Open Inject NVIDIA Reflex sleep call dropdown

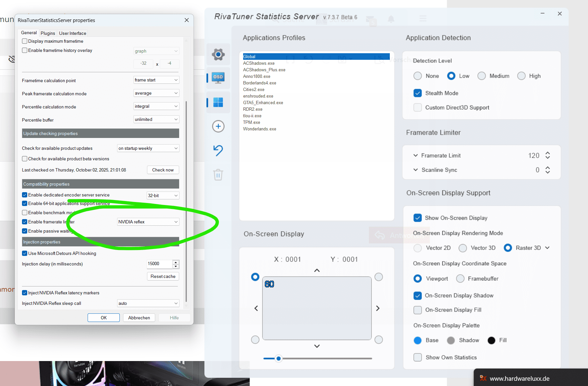[x=148, y=303]
